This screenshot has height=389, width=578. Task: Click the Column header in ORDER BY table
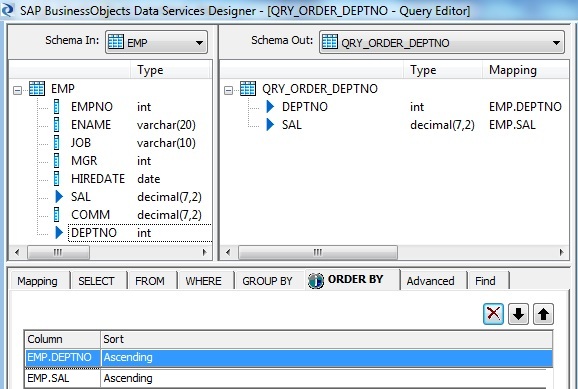62,339
